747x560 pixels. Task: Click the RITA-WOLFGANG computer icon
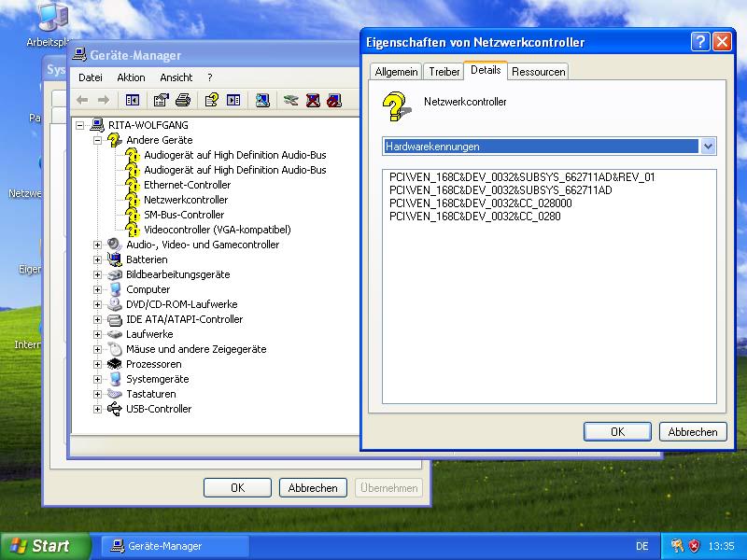(97, 125)
